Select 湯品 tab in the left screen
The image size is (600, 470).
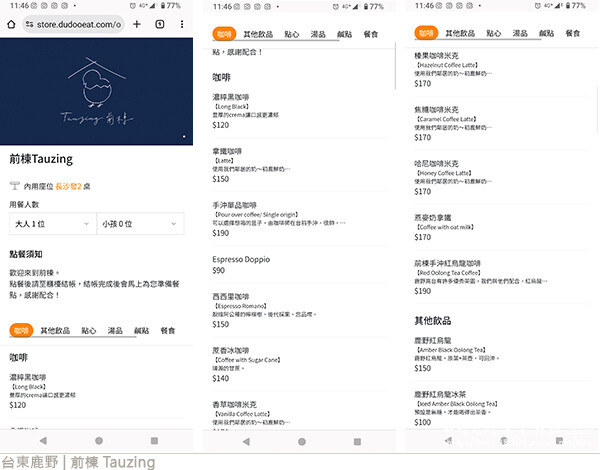pyautogui.click(x=115, y=330)
